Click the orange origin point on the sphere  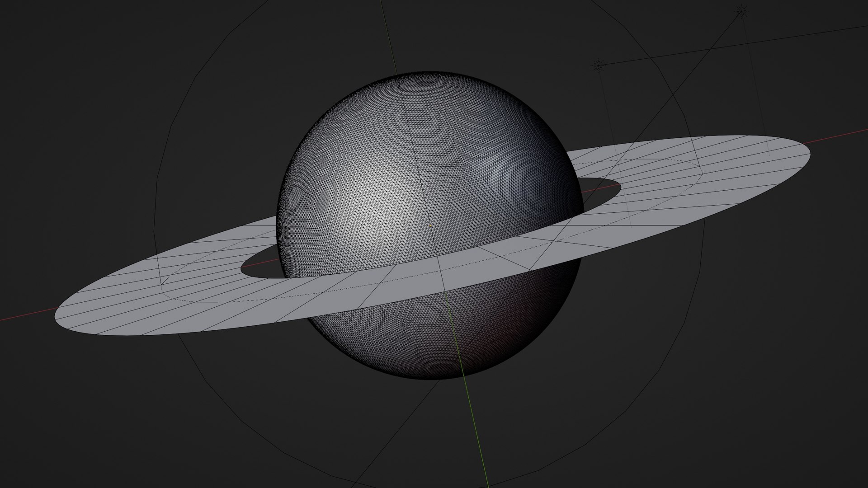coord(430,225)
